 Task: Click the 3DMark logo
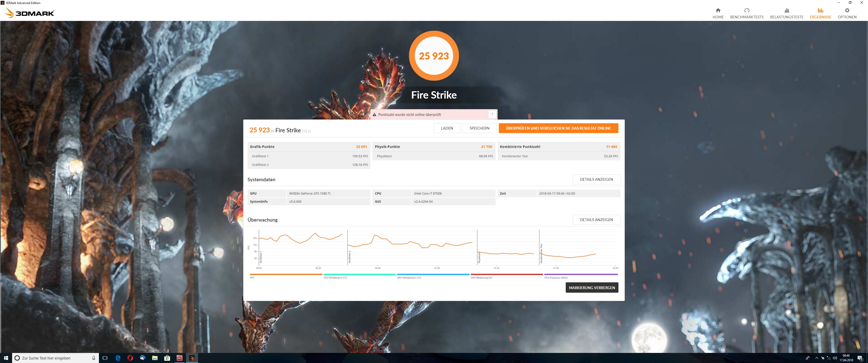[30, 13]
